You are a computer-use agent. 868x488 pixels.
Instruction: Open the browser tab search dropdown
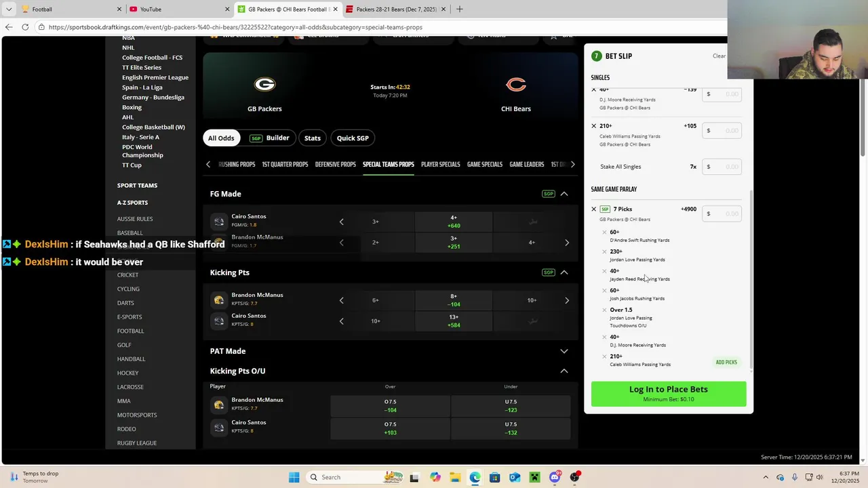(x=9, y=9)
